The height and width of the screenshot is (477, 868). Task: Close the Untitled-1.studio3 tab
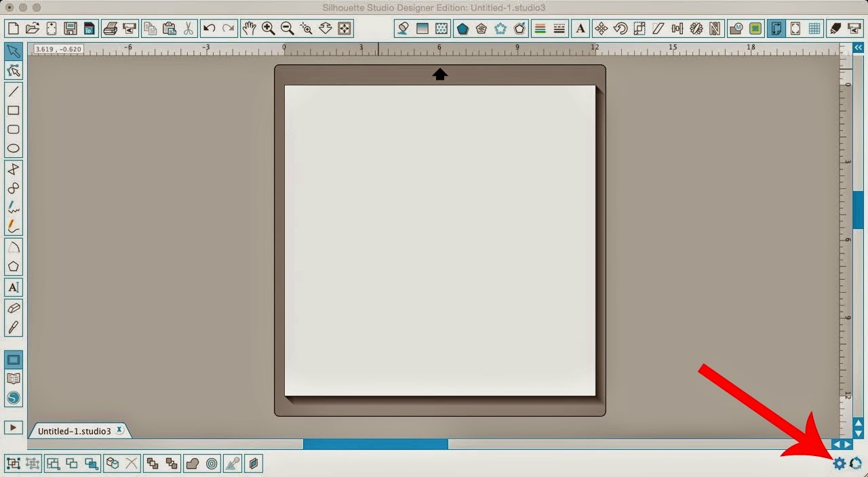point(119,430)
